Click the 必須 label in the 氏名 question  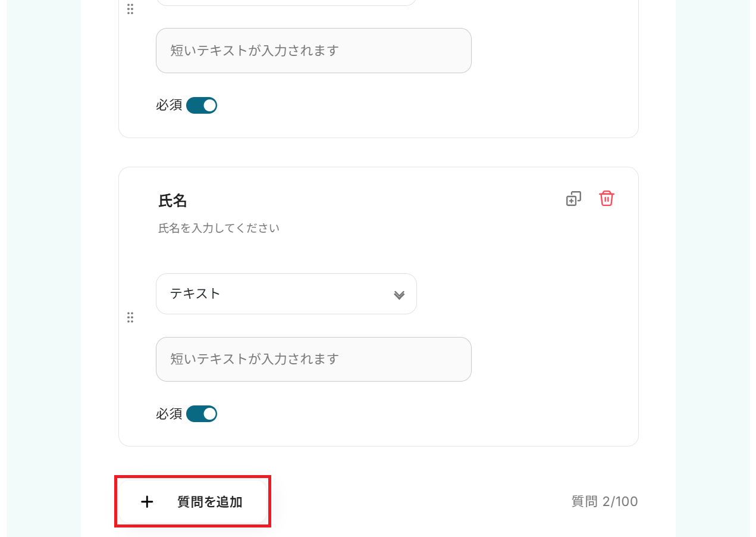pyautogui.click(x=169, y=414)
